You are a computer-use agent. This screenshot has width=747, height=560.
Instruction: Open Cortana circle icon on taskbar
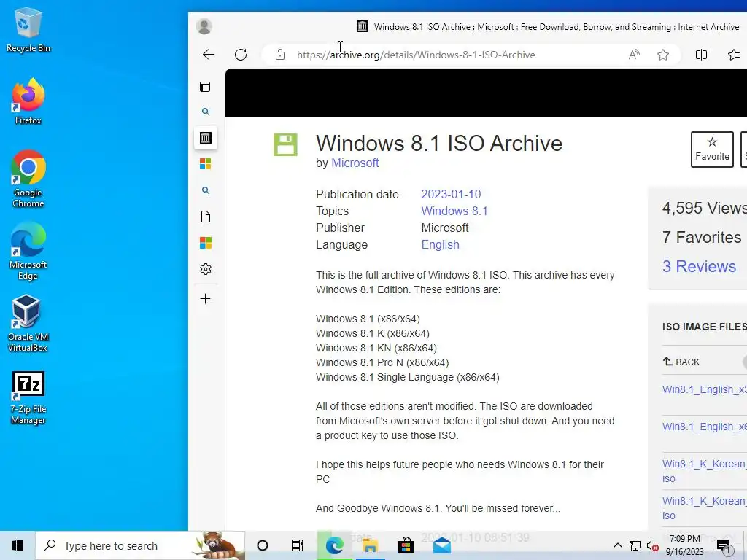coord(263,545)
